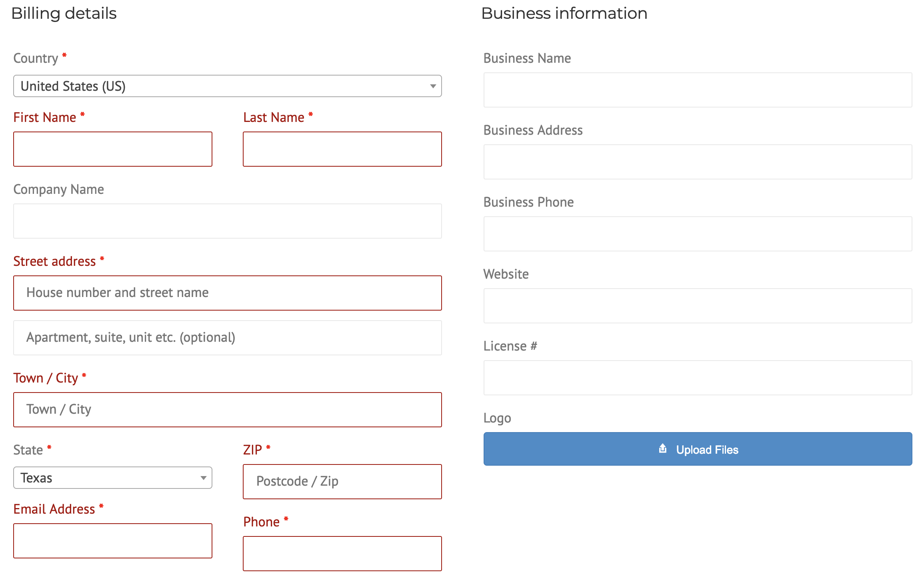Viewport: 924px width, 576px height.
Task: Click the State label
Action: 28,450
